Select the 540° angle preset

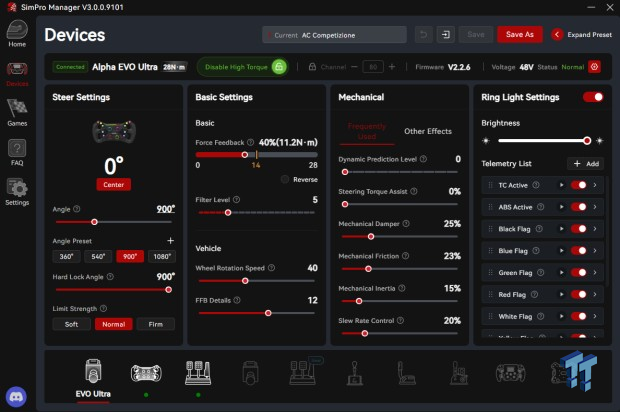click(x=98, y=256)
